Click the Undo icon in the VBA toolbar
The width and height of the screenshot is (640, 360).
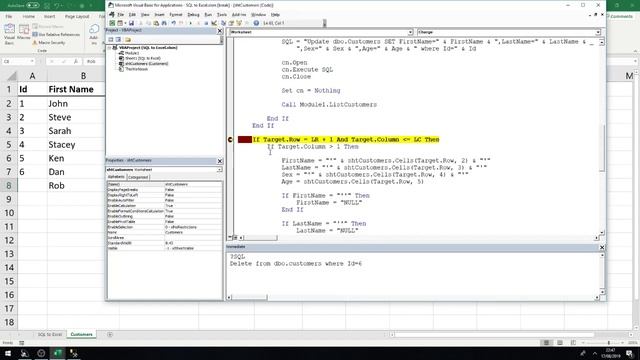tap(173, 23)
